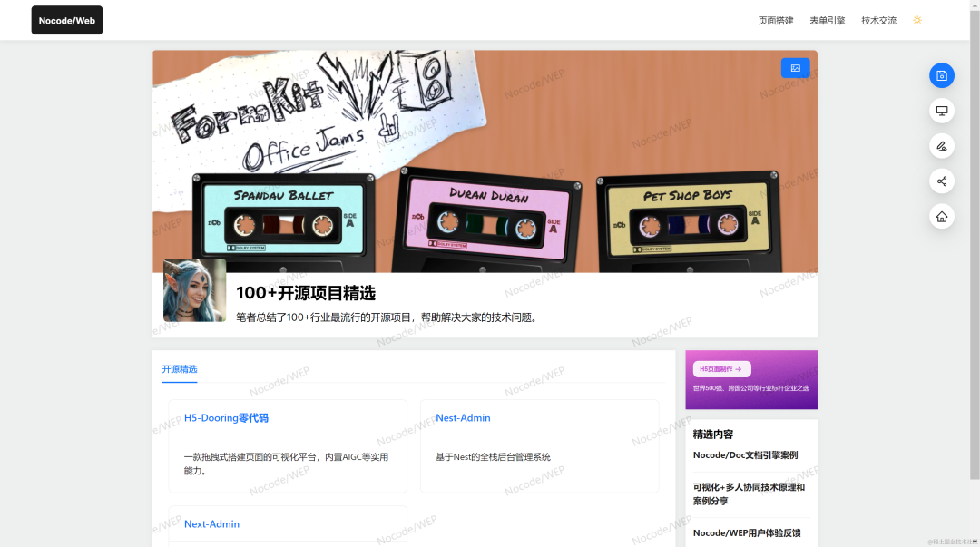The height and width of the screenshot is (547, 980).
Task: Open 可视化+多人协同技术原理和案例分享 article
Action: pos(749,493)
